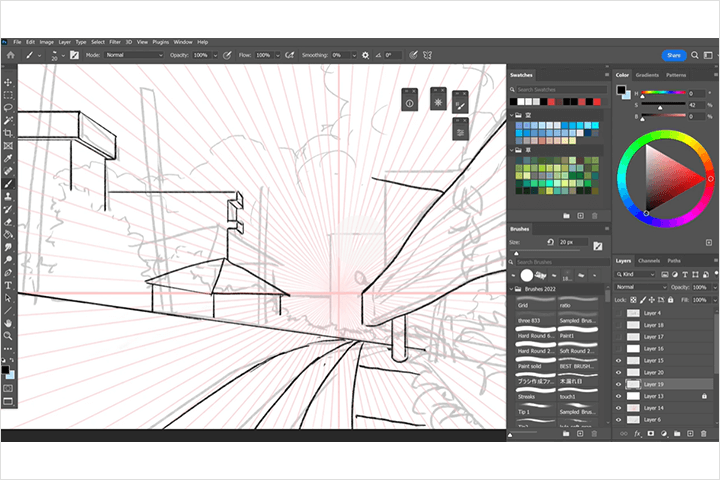Select the Hand tool
720x480 pixels.
(x=8, y=323)
